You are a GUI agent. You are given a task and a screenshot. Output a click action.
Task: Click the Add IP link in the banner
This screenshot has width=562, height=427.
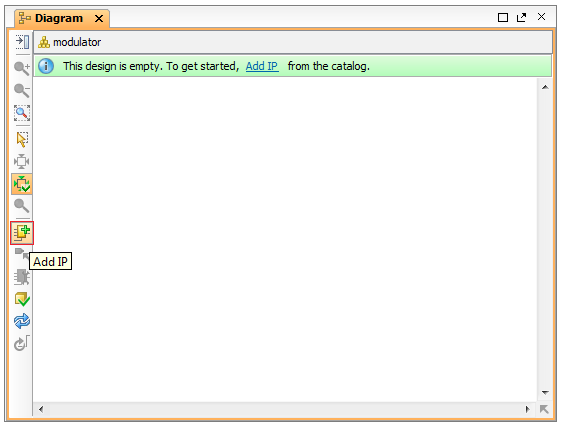pos(262,66)
